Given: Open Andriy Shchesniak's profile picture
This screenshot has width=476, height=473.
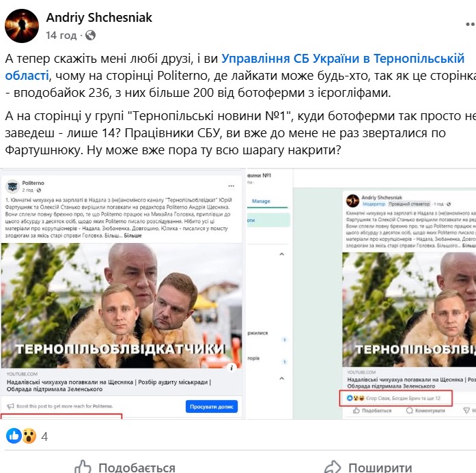Looking at the screenshot, I should coord(22,26).
